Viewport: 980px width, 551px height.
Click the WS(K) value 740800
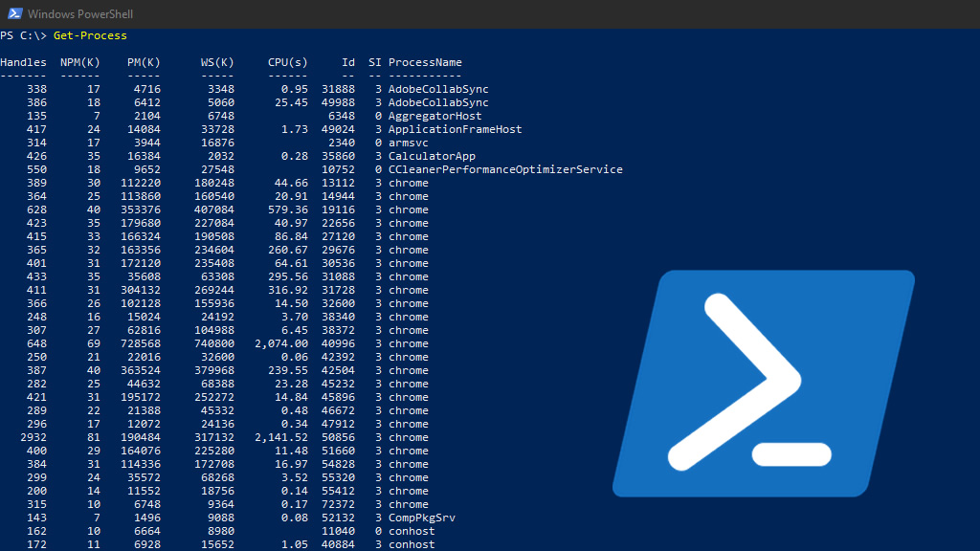tap(214, 343)
